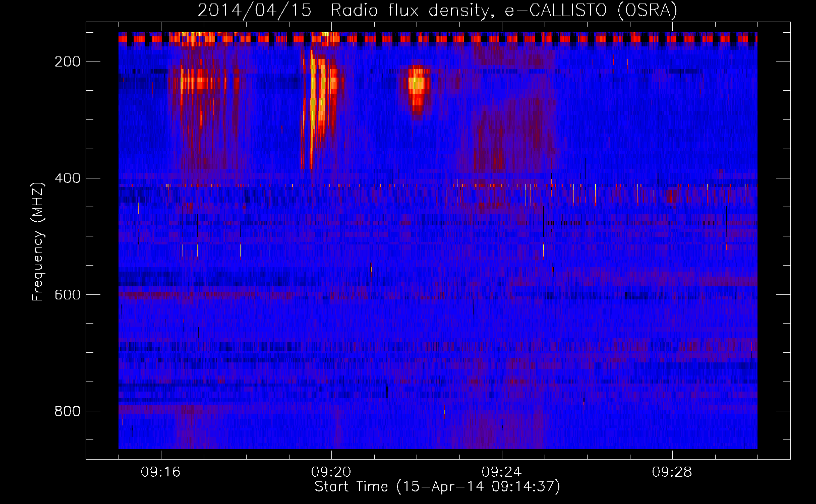Click the 600 frequency tick label
The width and height of the screenshot is (816, 504).
click(68, 295)
